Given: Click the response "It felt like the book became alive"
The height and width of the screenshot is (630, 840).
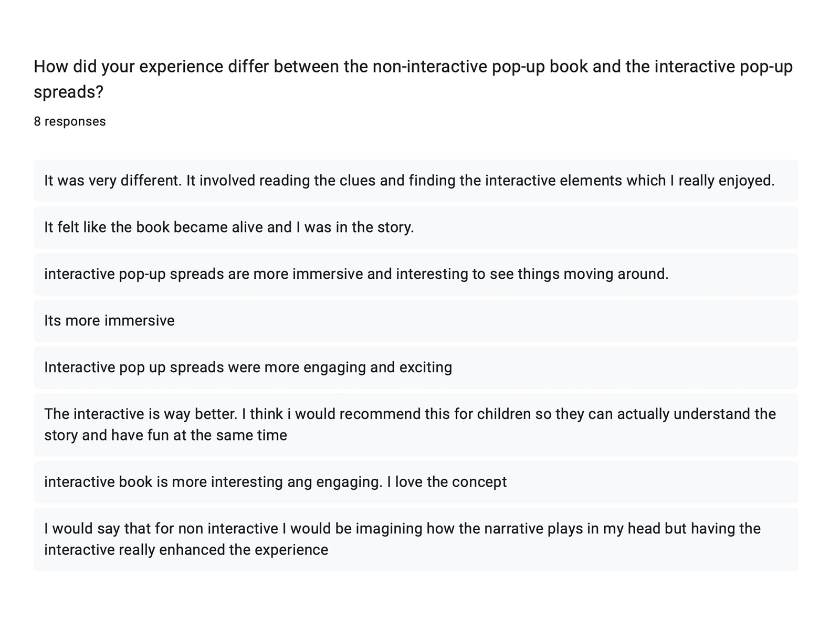Looking at the screenshot, I should (229, 227).
